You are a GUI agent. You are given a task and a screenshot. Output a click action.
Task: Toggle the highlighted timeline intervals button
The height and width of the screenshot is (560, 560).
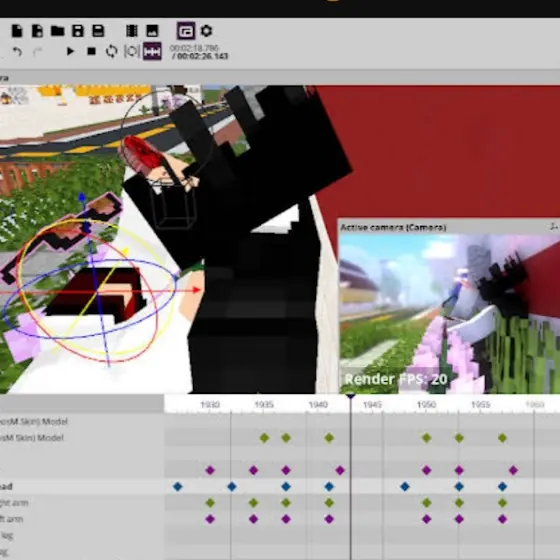(152, 51)
